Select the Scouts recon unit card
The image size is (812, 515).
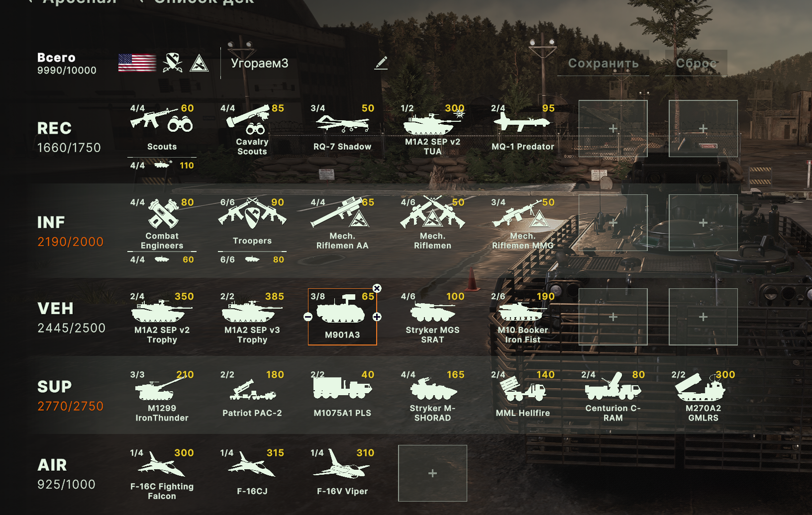click(162, 128)
